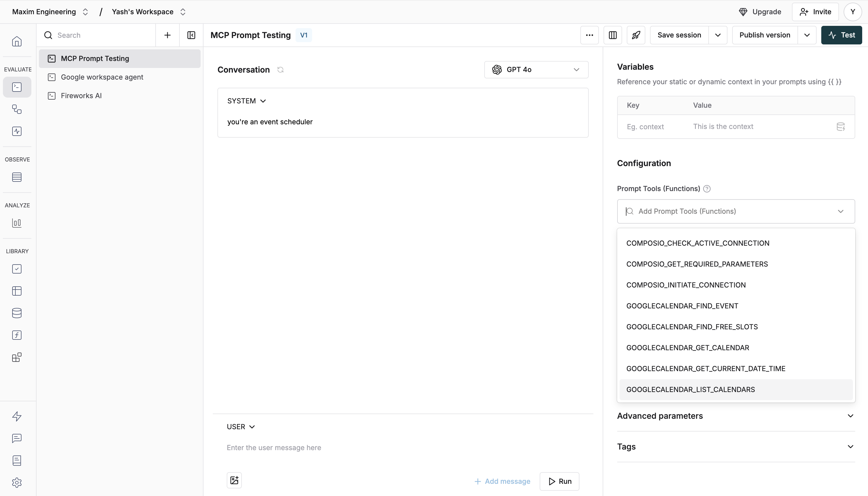Toggle the column layout view icon
Screen dimensions: 868x496
pyautogui.click(x=613, y=35)
